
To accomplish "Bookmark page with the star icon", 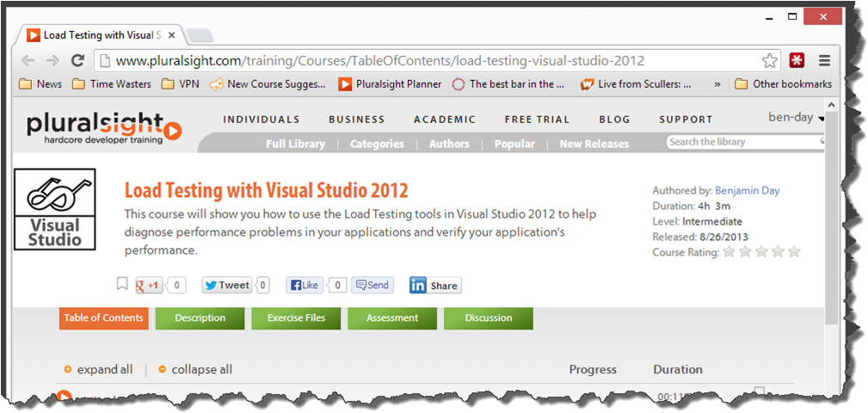I will (769, 61).
